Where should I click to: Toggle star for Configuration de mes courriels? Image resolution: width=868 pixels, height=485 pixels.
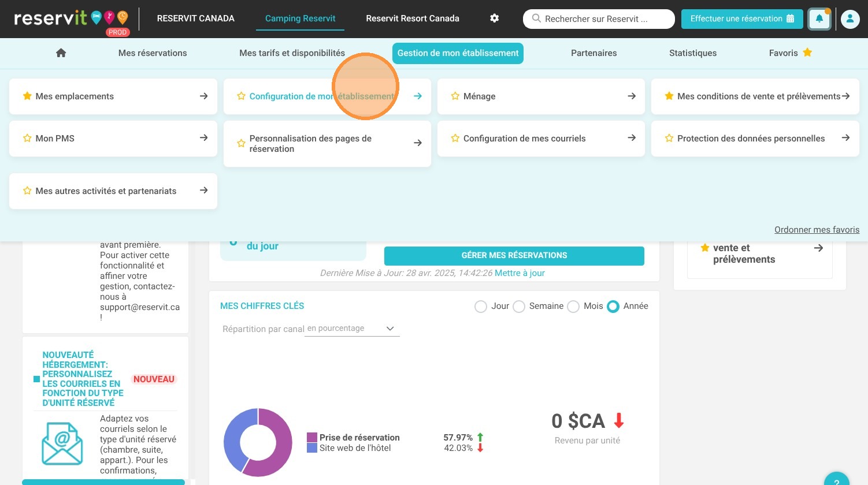point(455,138)
